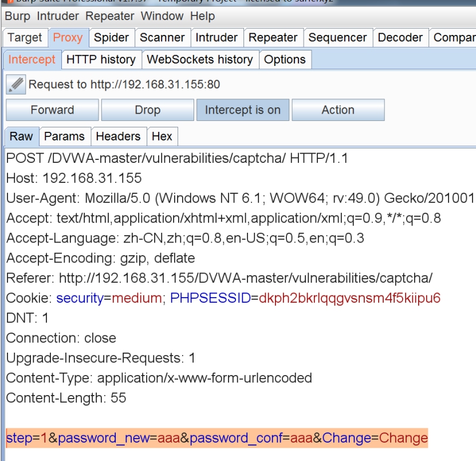Click the Content-Length: 55 header line

(66, 398)
